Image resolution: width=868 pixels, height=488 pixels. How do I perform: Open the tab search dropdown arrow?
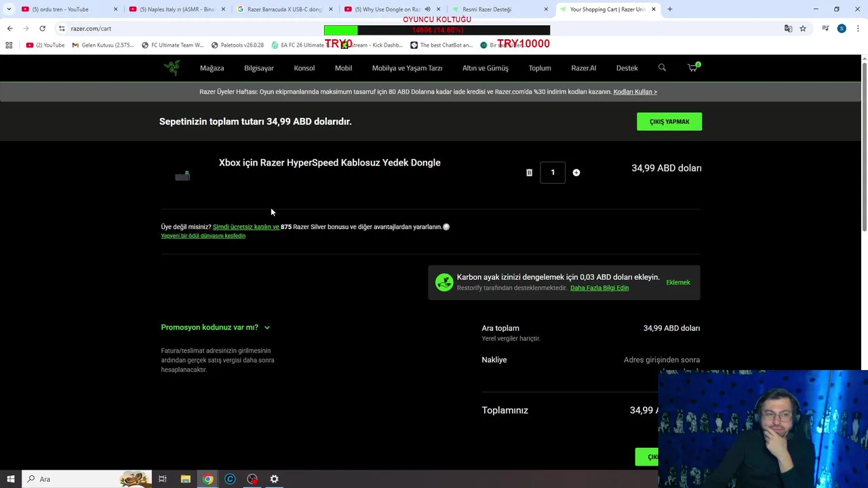(x=9, y=9)
